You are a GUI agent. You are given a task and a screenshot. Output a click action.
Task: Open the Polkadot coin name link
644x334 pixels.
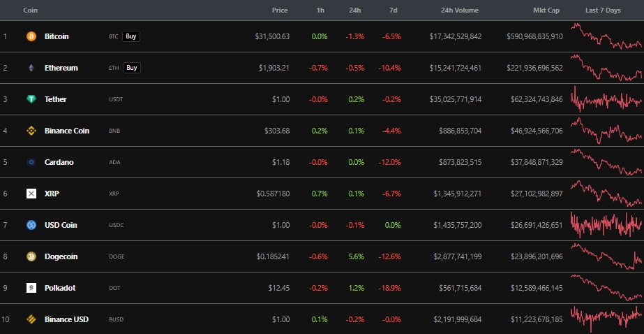(59, 288)
